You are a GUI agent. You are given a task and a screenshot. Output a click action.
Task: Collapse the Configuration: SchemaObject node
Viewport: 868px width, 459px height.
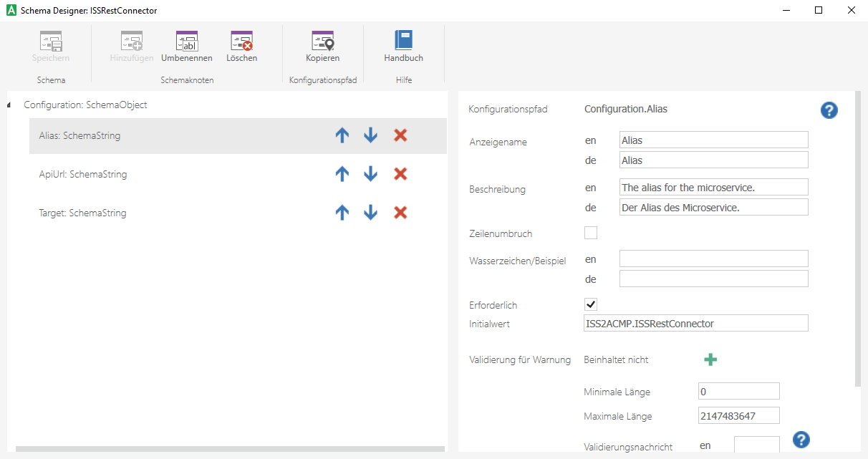pos(9,105)
